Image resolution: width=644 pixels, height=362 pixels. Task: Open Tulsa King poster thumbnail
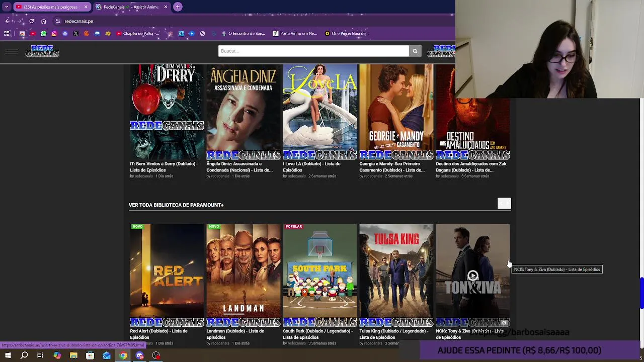coord(396,276)
